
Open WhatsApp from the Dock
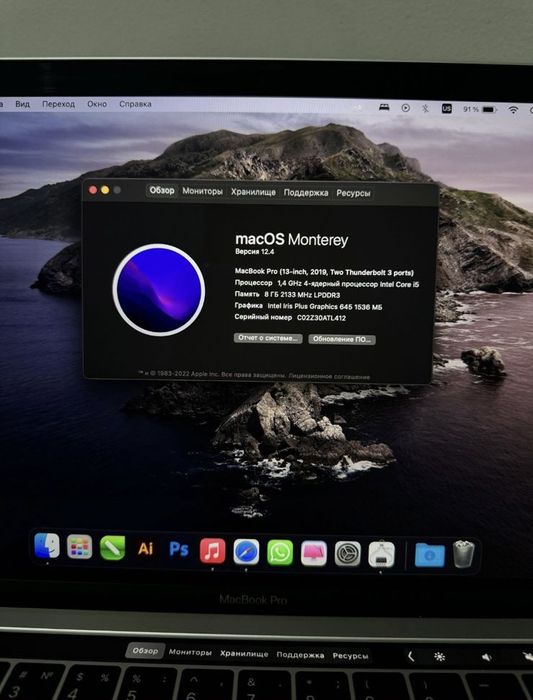coord(280,553)
